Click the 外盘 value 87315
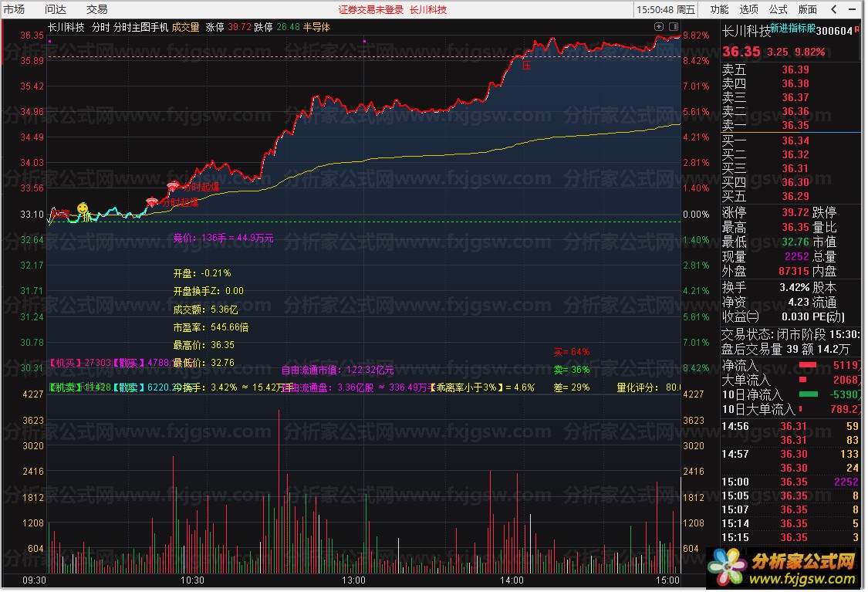Screen dimensions: 868x592 point(794,272)
